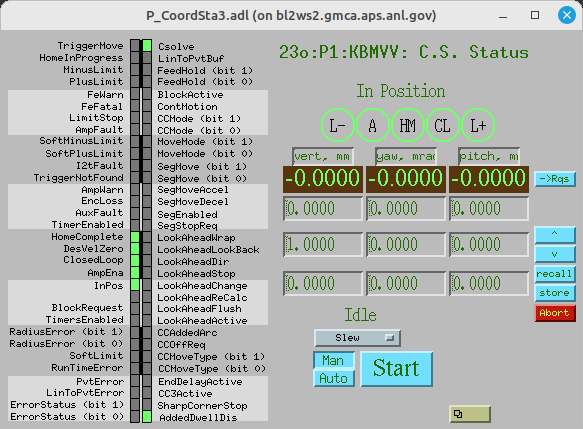This screenshot has height=429, width=583.
Task: Click the CCMoveType (bit 1) label
Action: point(211,357)
